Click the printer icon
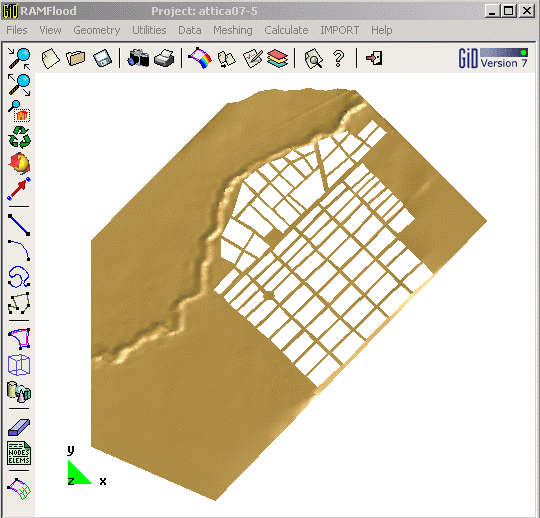The width and height of the screenshot is (540, 518). click(164, 58)
